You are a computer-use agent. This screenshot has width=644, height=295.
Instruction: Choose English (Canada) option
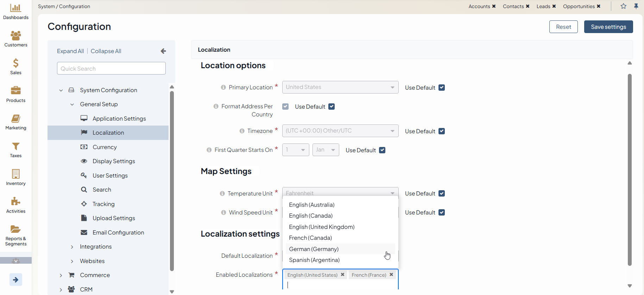(310, 216)
